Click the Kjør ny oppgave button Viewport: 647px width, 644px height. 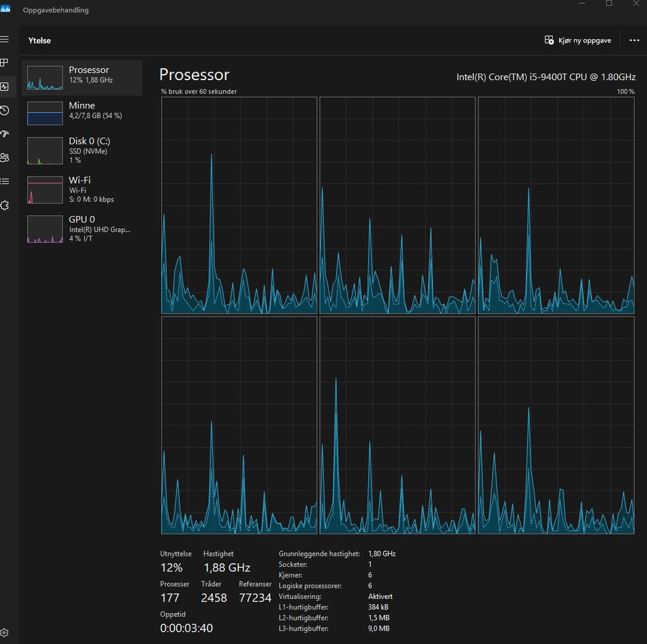click(x=578, y=40)
